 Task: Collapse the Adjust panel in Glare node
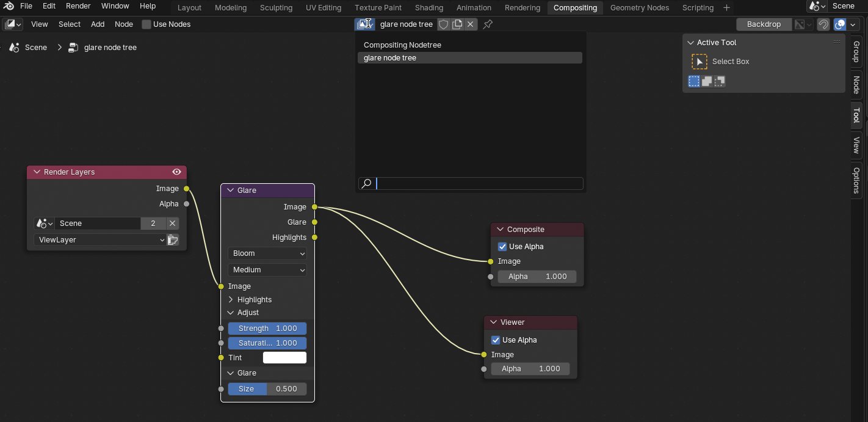coord(231,313)
